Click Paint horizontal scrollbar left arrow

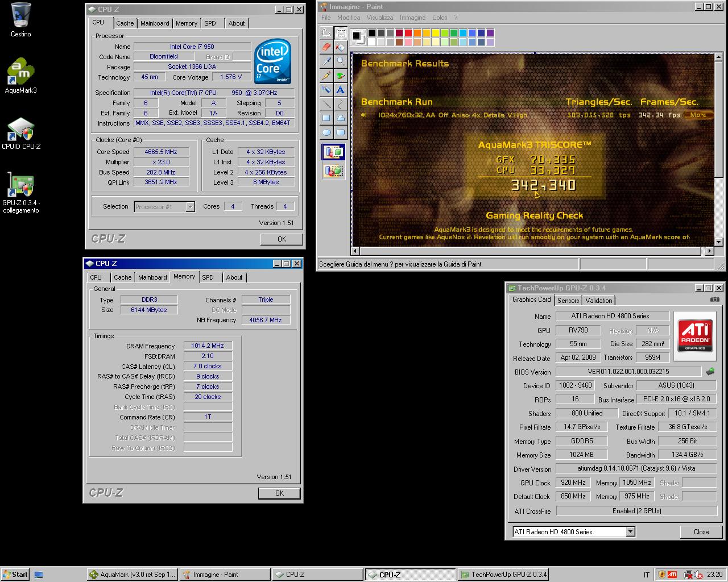355,251
